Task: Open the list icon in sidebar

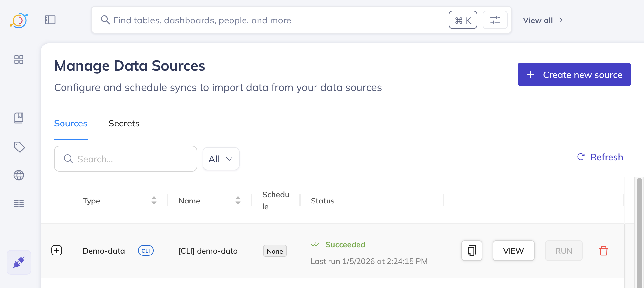Action: click(x=19, y=203)
